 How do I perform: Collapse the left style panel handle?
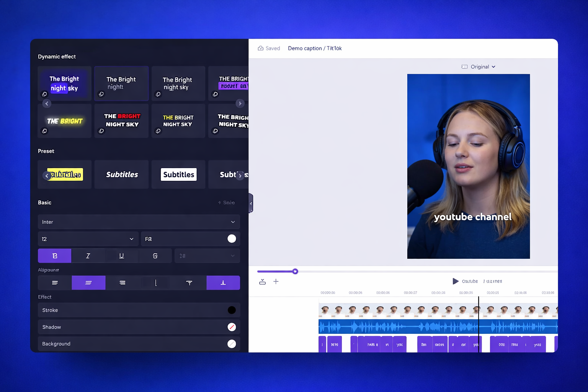[x=251, y=203]
